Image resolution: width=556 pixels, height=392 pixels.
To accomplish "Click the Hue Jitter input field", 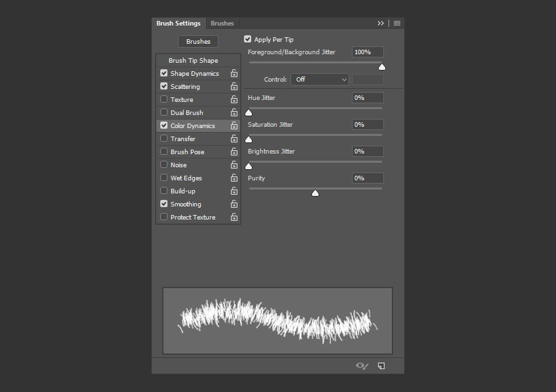I will click(x=367, y=97).
